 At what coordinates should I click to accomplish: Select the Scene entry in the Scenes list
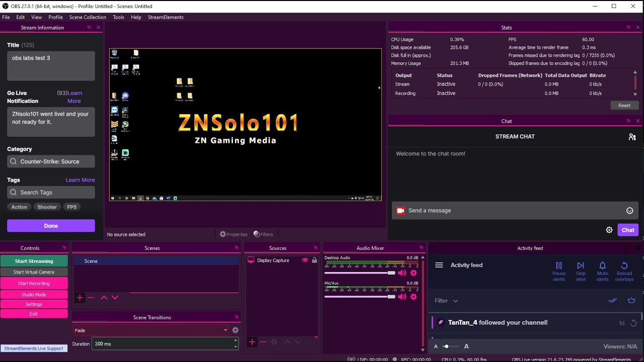[156, 261]
